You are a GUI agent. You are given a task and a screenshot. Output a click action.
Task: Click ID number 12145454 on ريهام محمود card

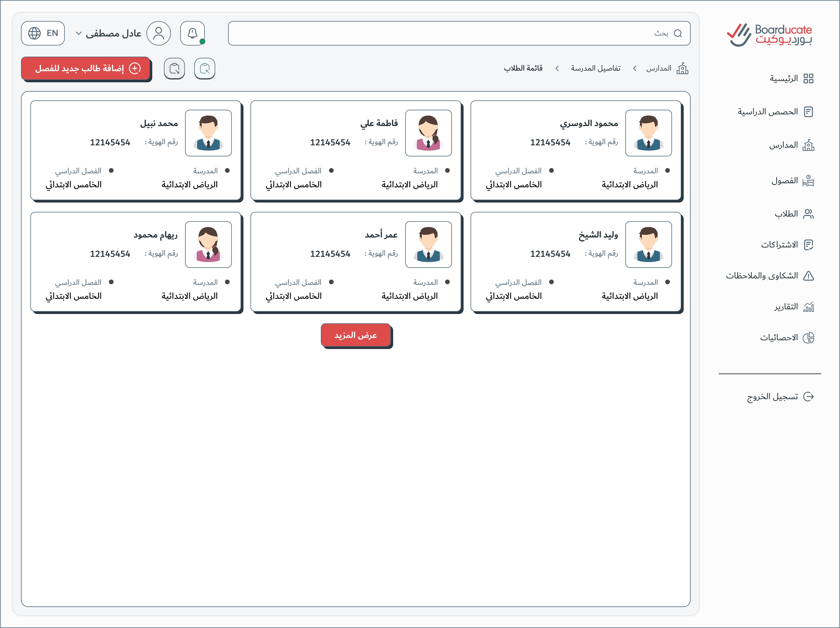click(110, 254)
